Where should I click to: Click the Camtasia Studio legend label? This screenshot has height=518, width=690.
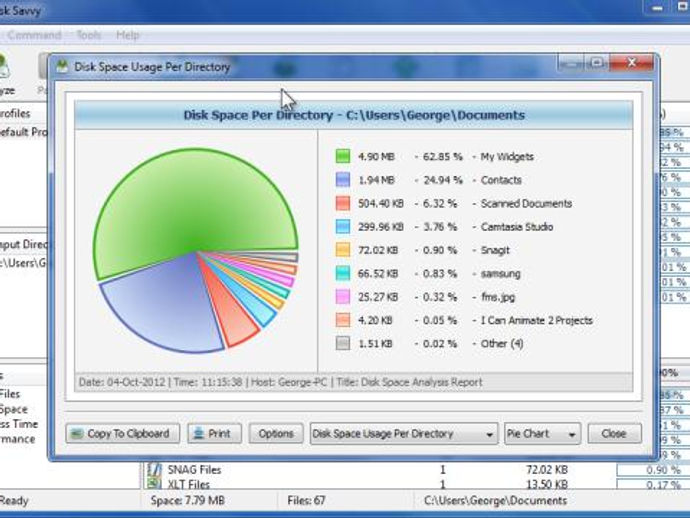coord(517,227)
